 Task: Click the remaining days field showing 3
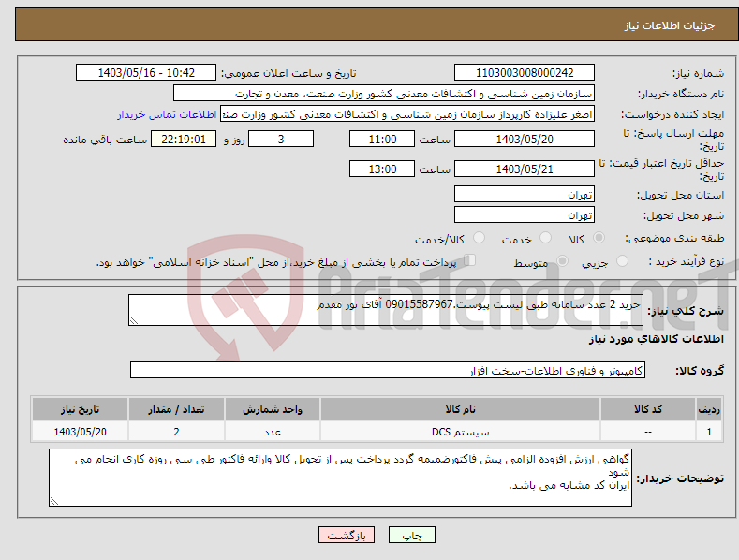(x=281, y=139)
